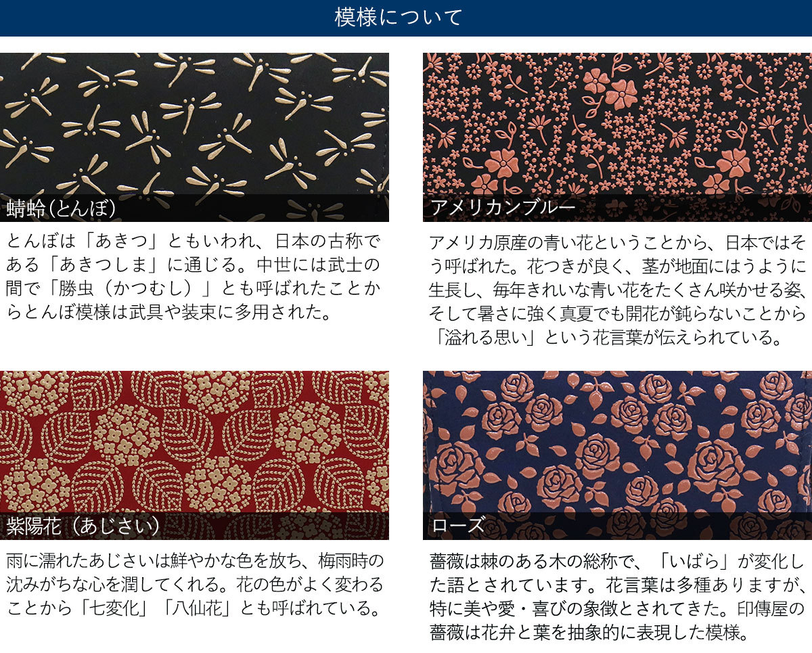Image resolution: width=812 pixels, height=653 pixels.
Task: Click the American Blue description mentioning 溢れる思い
Action: pos(617,290)
